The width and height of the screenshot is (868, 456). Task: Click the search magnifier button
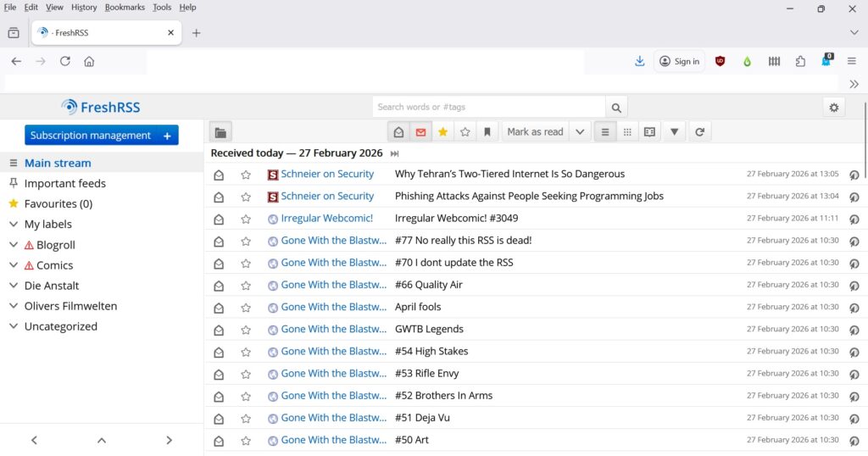616,108
